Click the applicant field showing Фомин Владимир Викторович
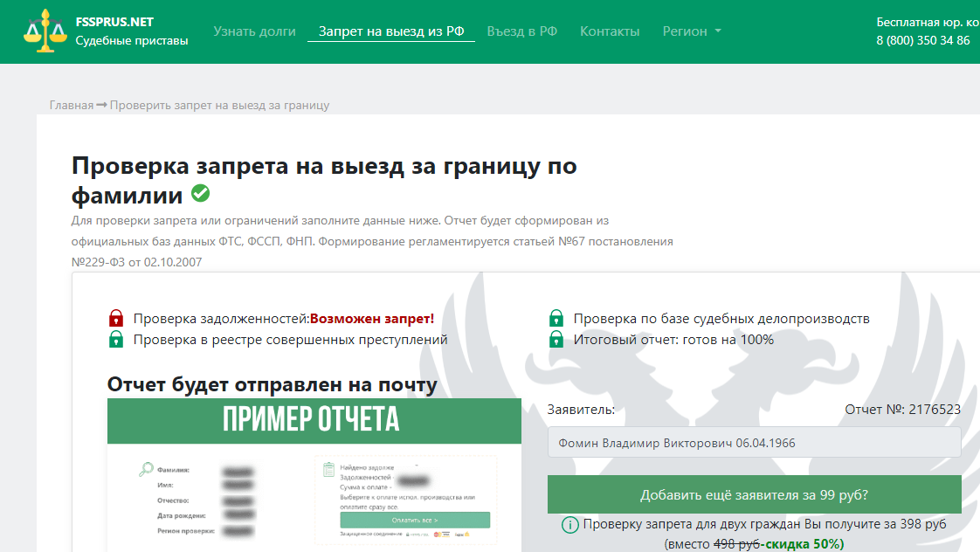 pos(753,443)
